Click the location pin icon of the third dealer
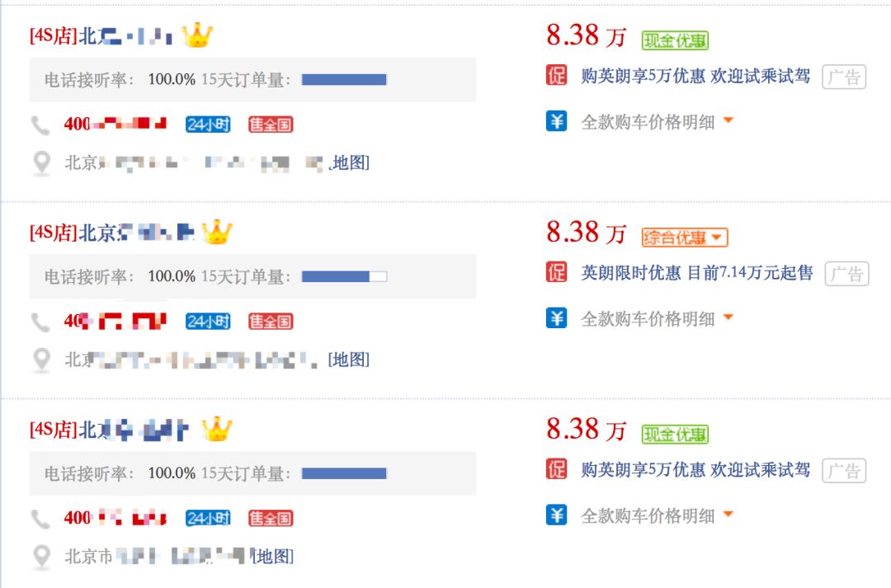The height and width of the screenshot is (588, 891). (40, 557)
